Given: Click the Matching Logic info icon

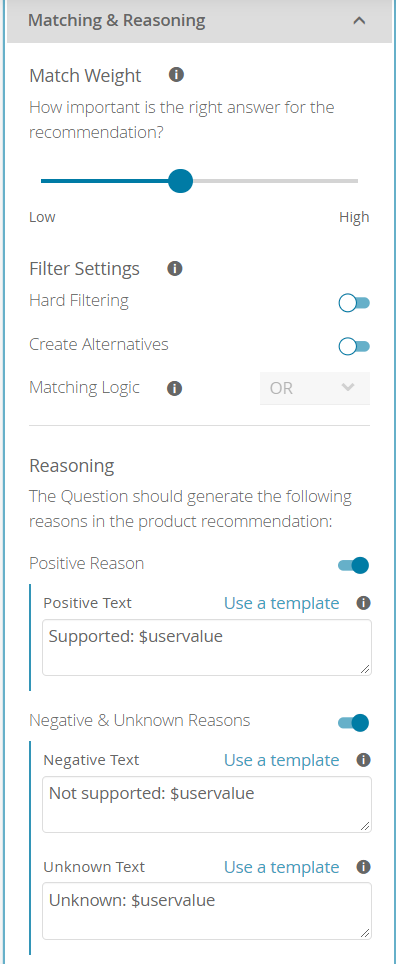Looking at the screenshot, I should tap(175, 389).
